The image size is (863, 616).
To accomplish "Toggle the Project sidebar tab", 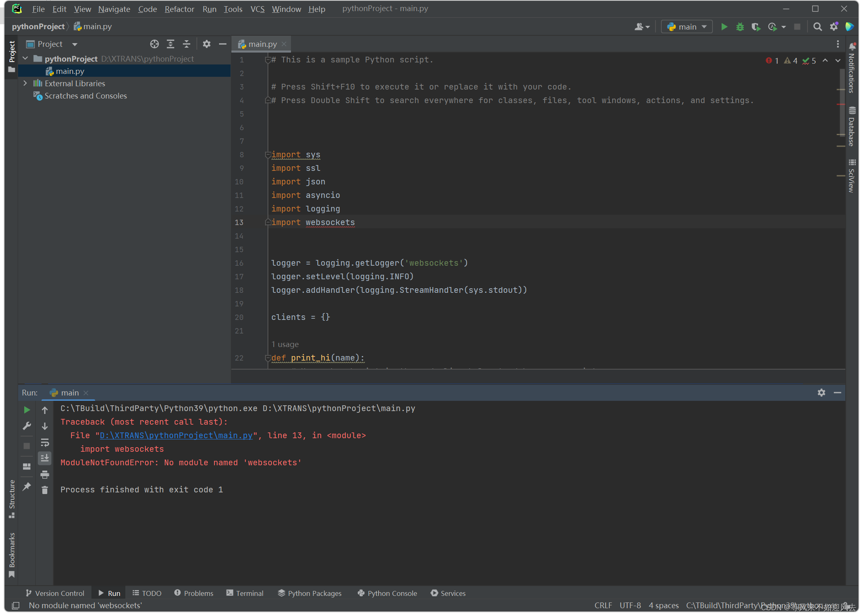I will coord(12,57).
